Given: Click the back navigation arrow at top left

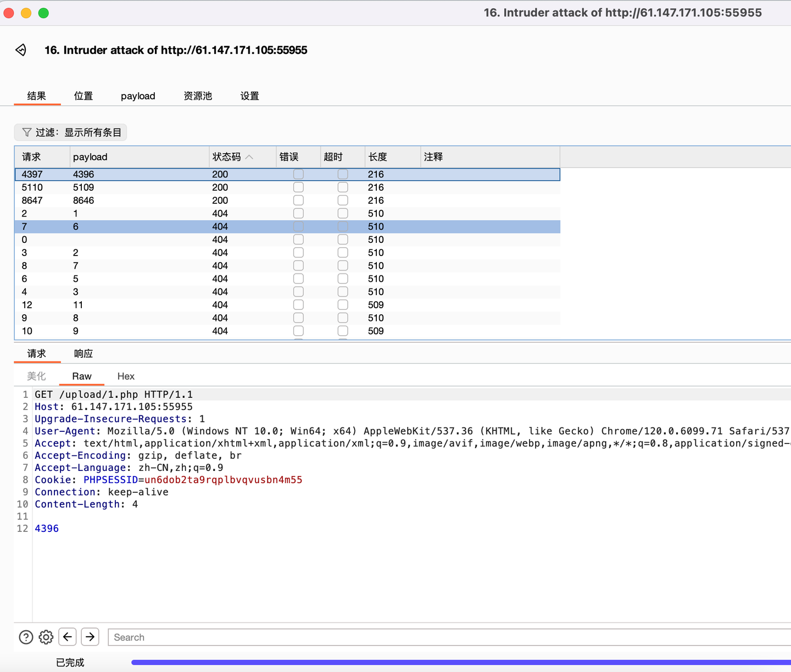Looking at the screenshot, I should point(21,49).
